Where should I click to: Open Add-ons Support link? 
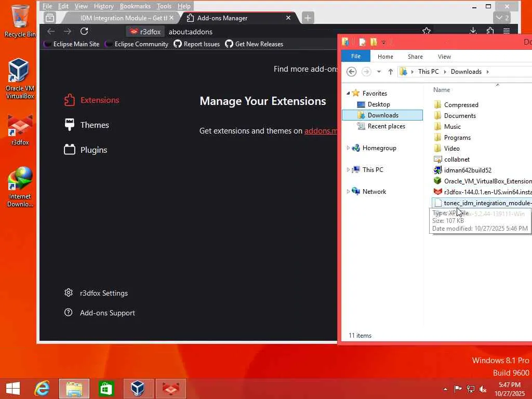pyautogui.click(x=99, y=312)
